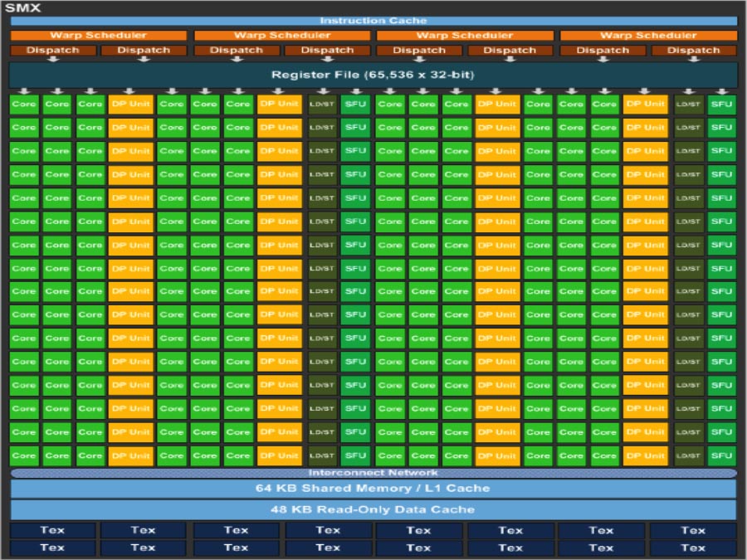Select the leftmost Warp Scheduler block
The height and width of the screenshot is (560, 747).
pos(99,36)
